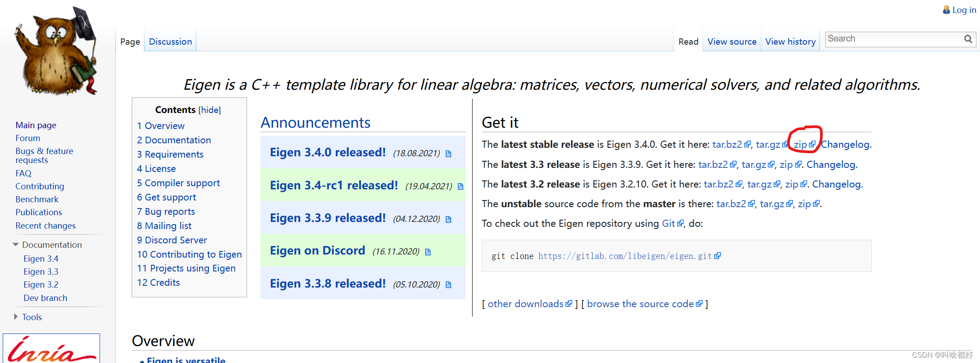
Task: Jump to 1 Overview in Contents
Action: 161,126
